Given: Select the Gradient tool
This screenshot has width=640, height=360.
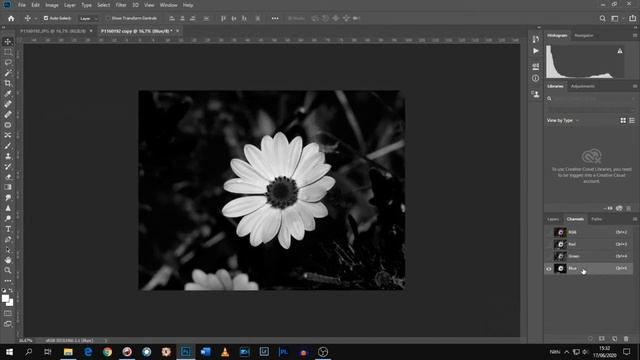Looking at the screenshot, I should pyautogui.click(x=8, y=187).
